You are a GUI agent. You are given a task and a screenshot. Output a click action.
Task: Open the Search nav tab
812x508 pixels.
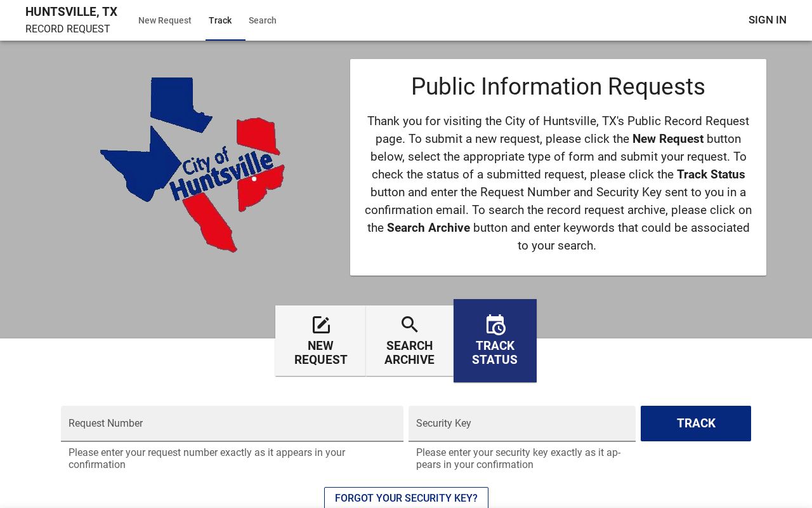point(263,20)
